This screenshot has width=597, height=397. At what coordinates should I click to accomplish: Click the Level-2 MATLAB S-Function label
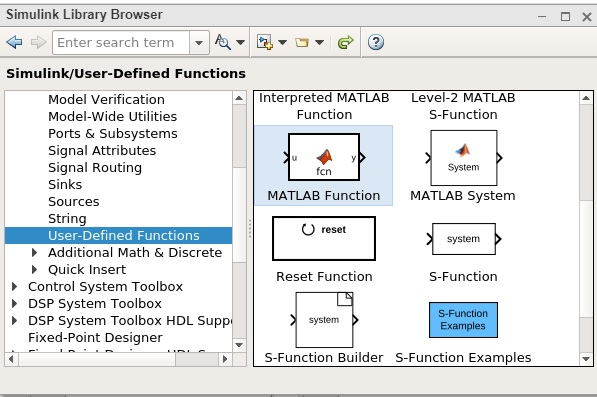pos(463,106)
